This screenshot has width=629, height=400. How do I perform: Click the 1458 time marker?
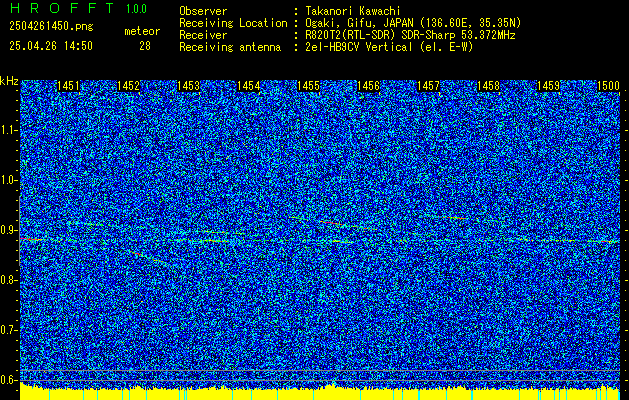[489, 86]
